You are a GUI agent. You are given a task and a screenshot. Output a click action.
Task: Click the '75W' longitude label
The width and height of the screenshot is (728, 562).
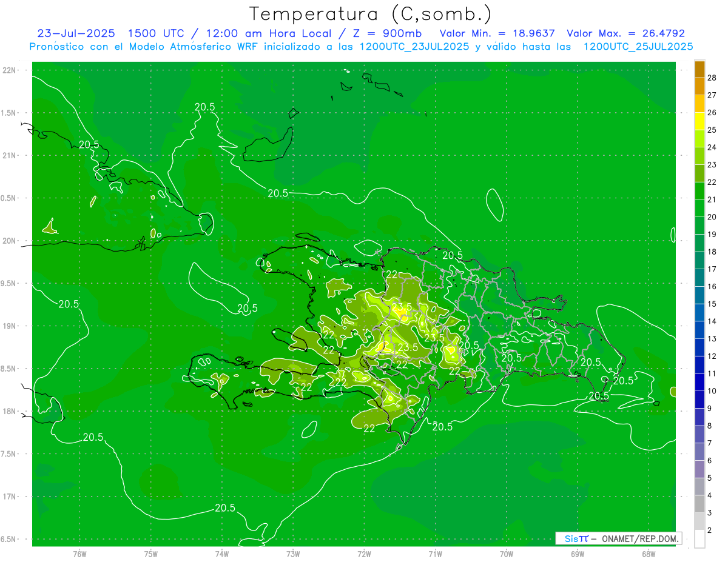(151, 554)
